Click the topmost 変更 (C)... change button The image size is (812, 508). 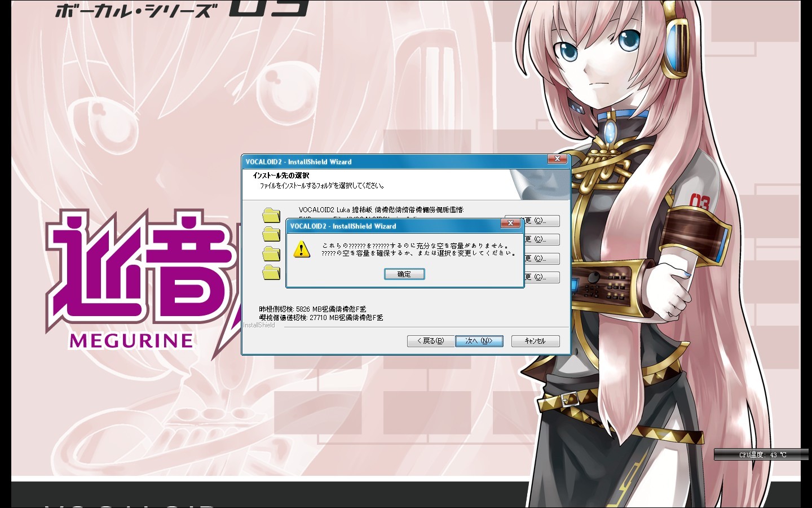pyautogui.click(x=541, y=221)
